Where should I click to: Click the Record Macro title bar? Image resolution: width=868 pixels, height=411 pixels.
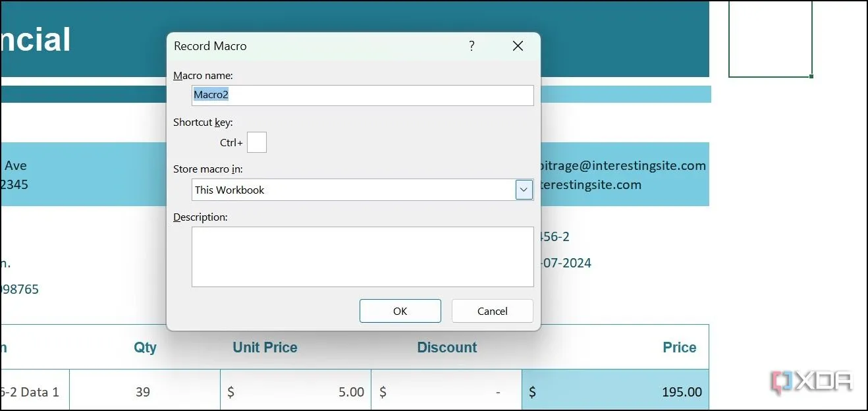pos(316,46)
